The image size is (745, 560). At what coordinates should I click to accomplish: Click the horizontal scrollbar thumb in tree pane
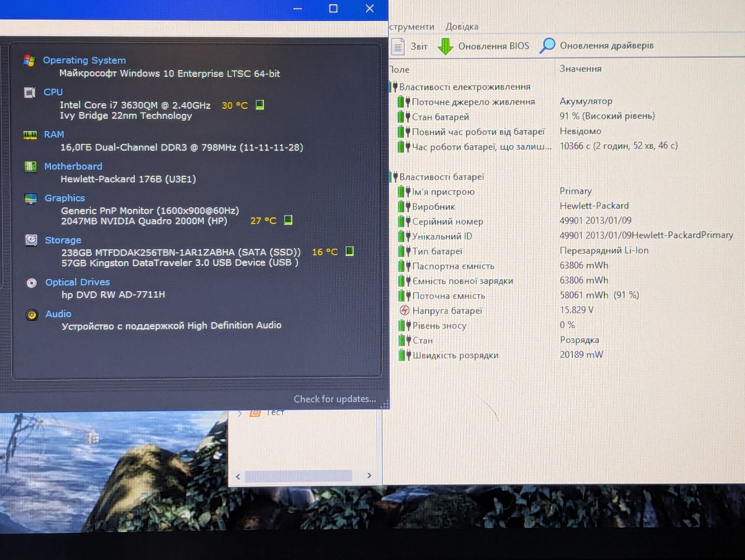299,476
